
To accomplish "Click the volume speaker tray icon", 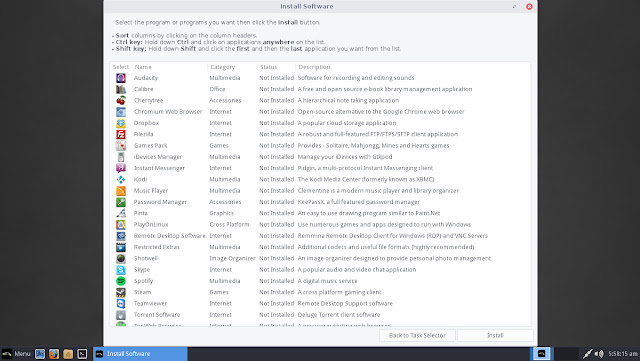I will point(599,354).
